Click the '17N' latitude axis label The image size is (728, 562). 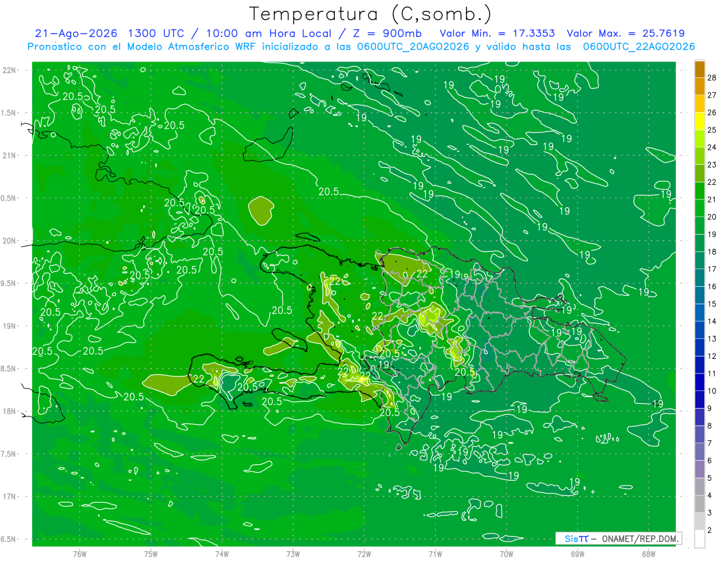click(x=10, y=497)
